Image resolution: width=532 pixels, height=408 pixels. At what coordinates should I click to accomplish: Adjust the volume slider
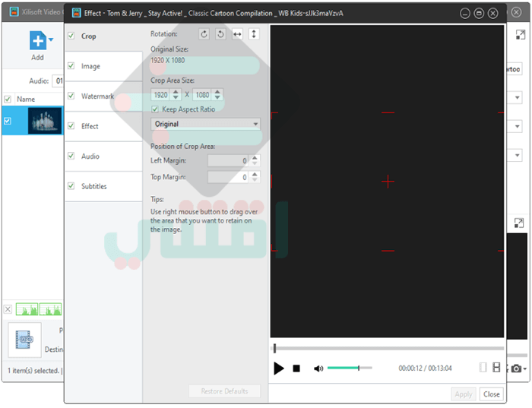pos(350,368)
